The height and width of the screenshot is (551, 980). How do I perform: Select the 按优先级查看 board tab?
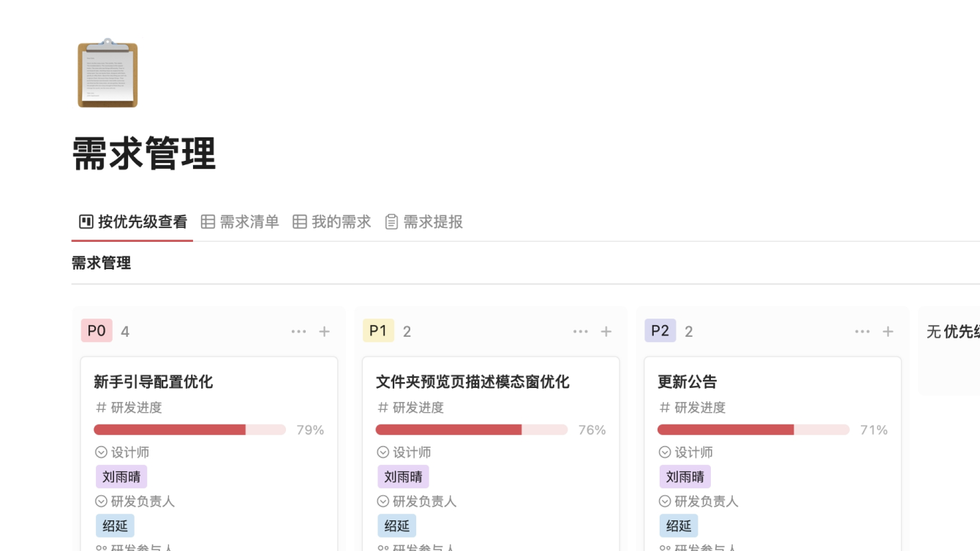coord(133,222)
